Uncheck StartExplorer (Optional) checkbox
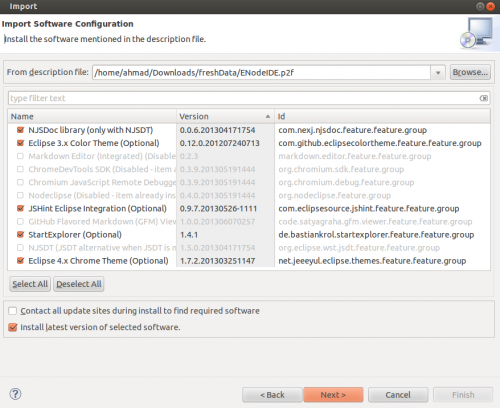The image size is (500, 408). pyautogui.click(x=20, y=235)
